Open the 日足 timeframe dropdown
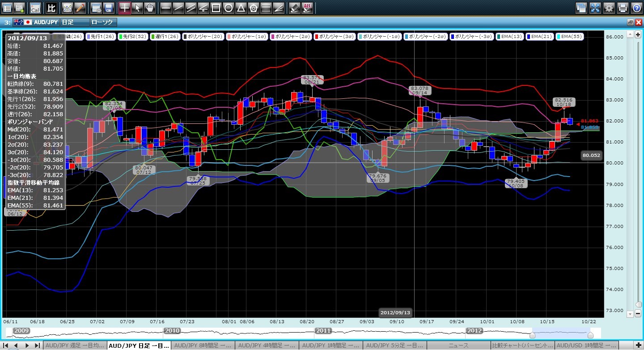Image resolution: width=644 pixels, height=350 pixels. [74, 22]
